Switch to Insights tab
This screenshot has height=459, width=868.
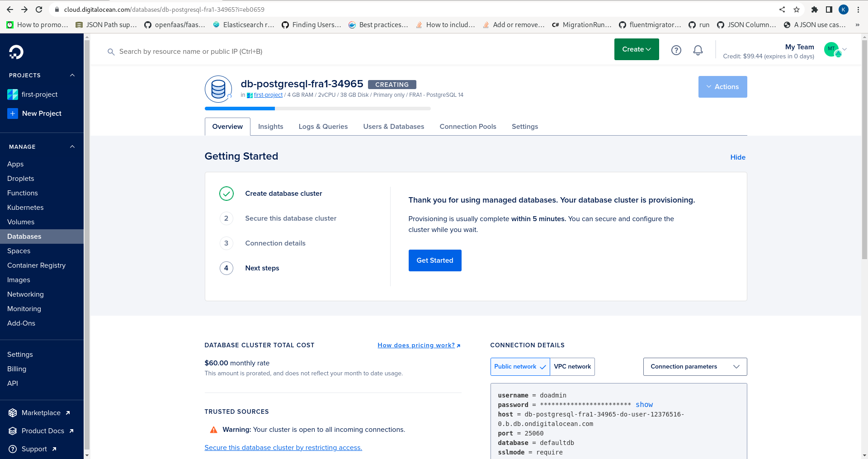270,127
